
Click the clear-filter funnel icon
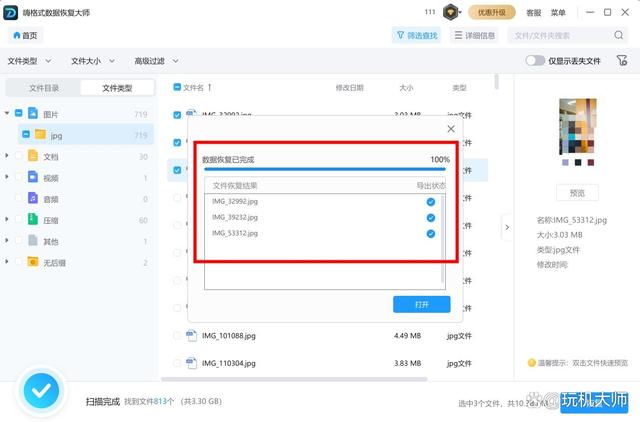coord(622,61)
